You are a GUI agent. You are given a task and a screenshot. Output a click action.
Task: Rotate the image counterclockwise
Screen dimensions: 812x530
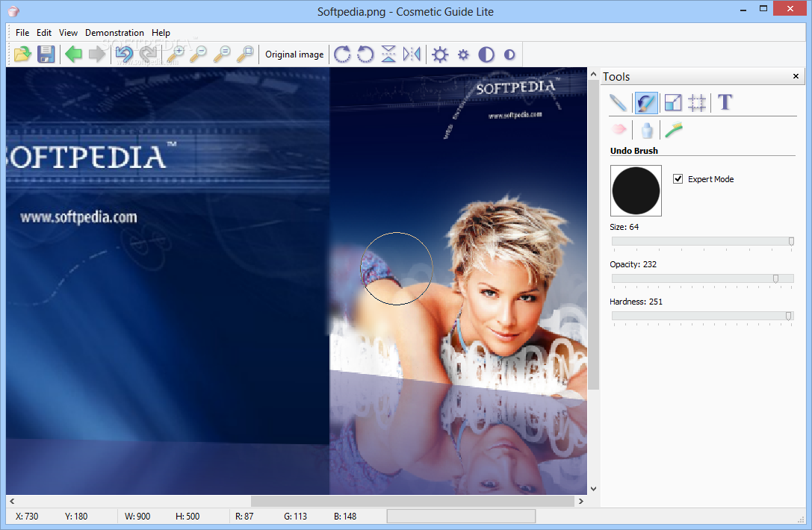(x=365, y=54)
